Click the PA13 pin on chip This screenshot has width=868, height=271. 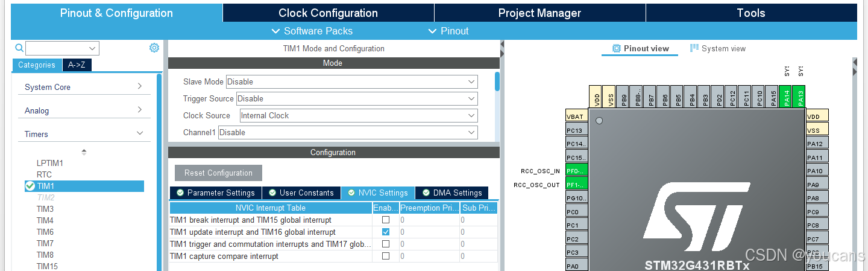click(799, 96)
